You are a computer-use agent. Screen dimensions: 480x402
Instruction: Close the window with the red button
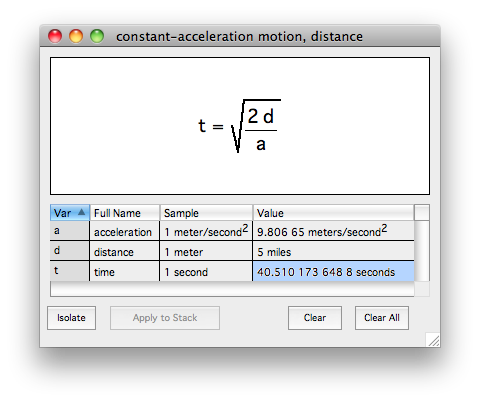[55, 36]
